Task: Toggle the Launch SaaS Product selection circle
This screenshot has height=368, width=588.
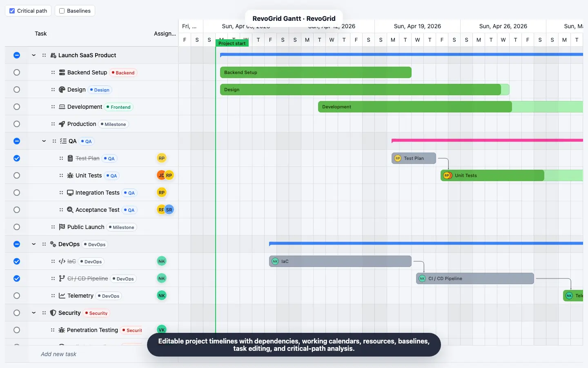Action: pyautogui.click(x=17, y=55)
